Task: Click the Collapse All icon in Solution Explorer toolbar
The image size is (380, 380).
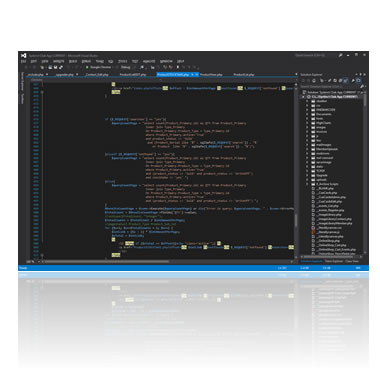Action: click(x=340, y=80)
